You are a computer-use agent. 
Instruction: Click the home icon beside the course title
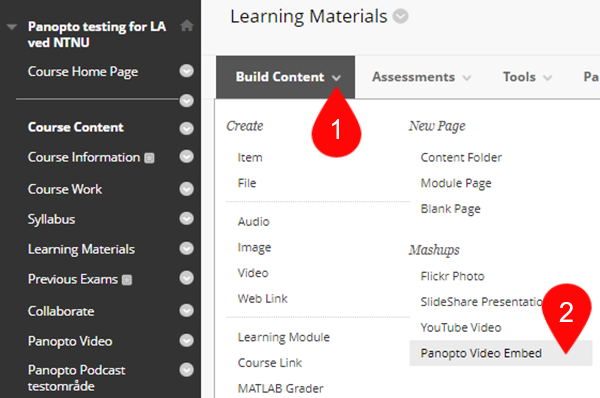[x=187, y=26]
